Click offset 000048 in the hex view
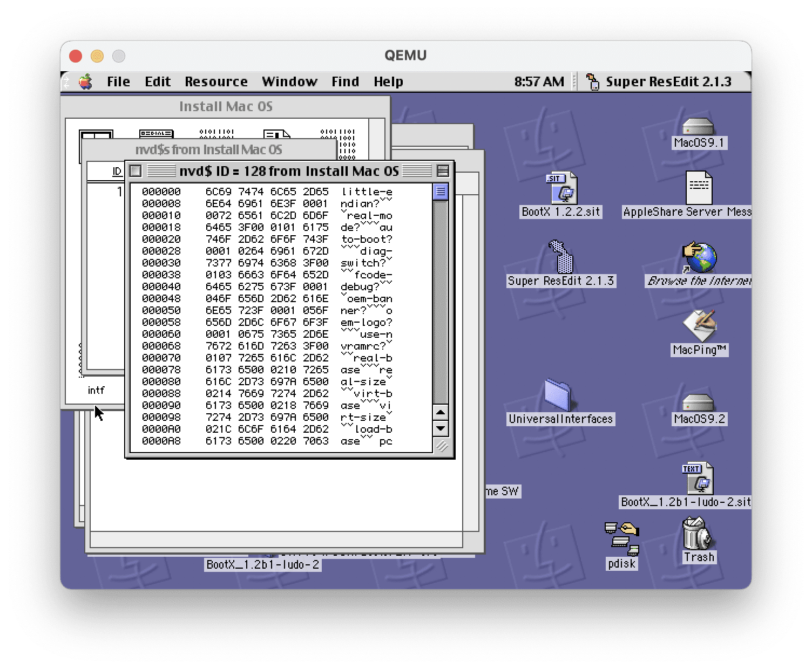 pyautogui.click(x=161, y=298)
